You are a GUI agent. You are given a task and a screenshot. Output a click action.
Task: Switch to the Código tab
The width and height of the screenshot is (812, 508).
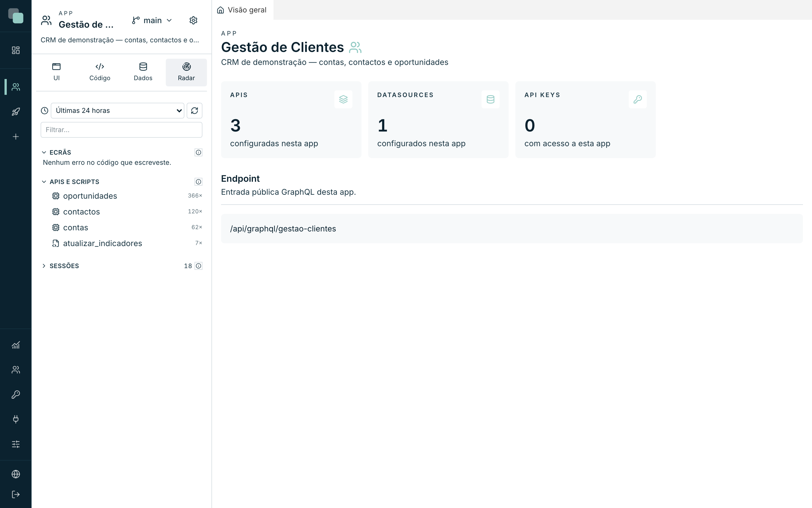click(x=100, y=72)
